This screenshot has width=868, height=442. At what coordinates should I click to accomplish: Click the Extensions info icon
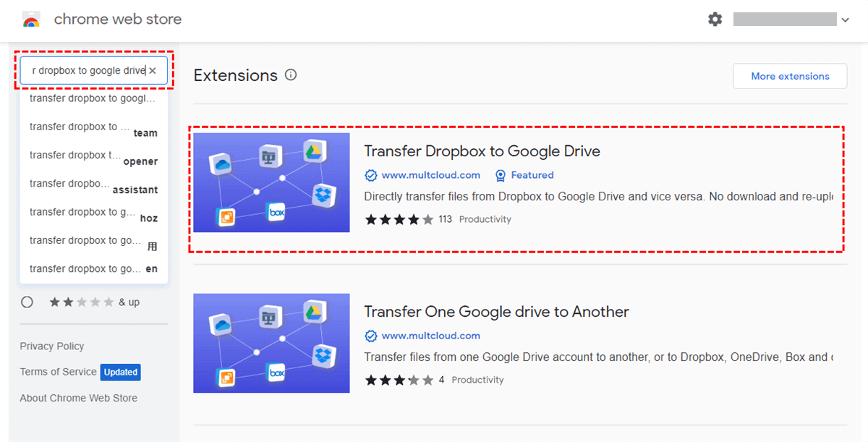pos(291,75)
